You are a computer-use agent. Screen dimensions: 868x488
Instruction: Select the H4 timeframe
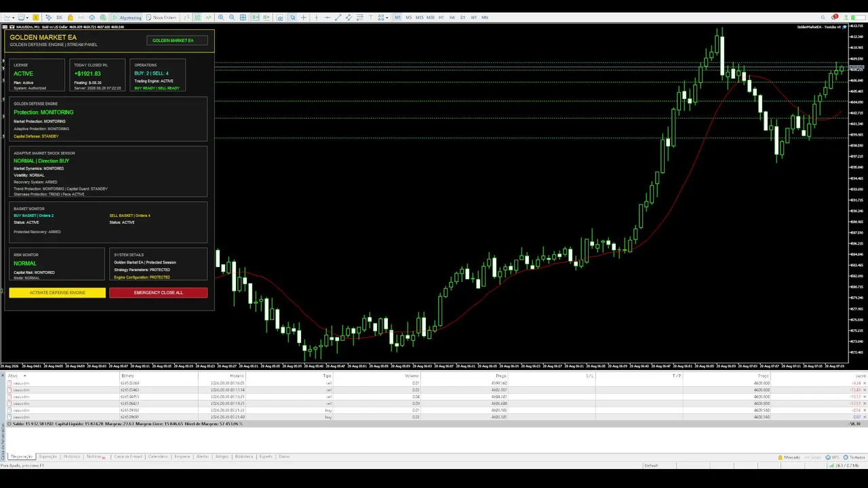point(452,18)
